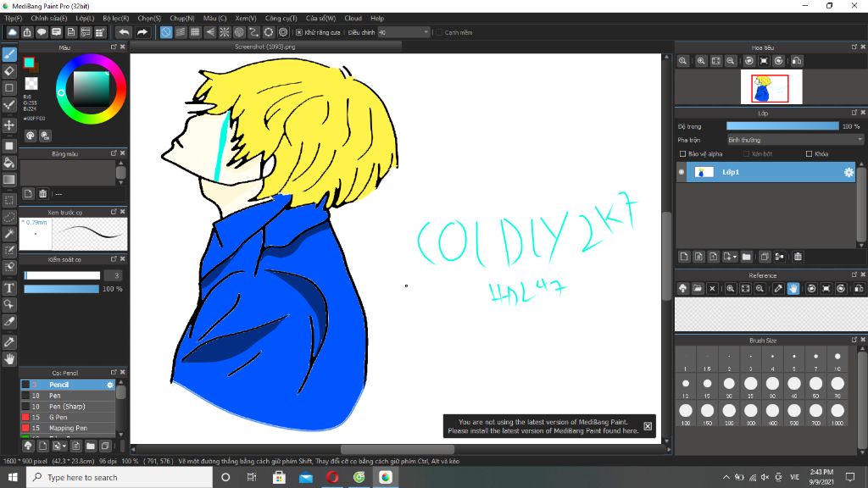Open reference image folder icon
The width and height of the screenshot is (868, 488).
click(x=698, y=288)
